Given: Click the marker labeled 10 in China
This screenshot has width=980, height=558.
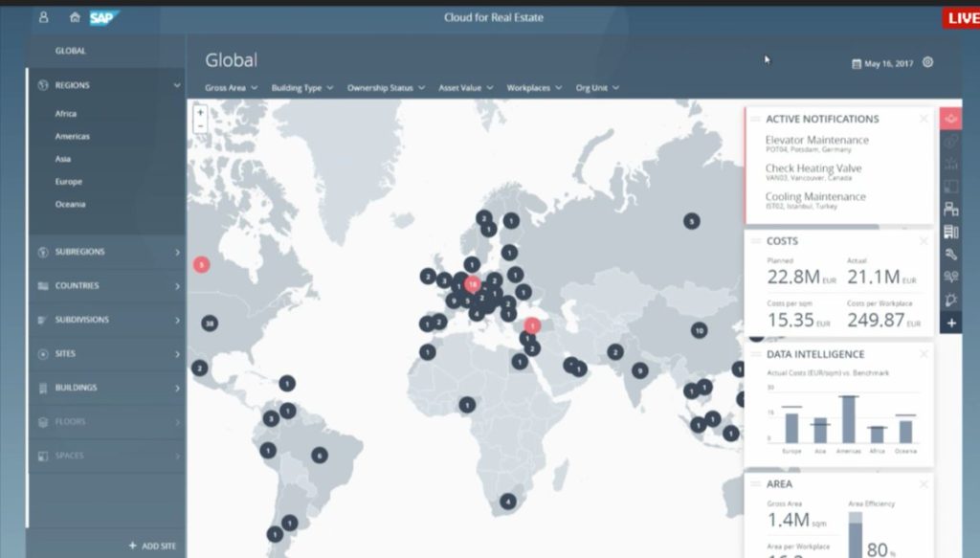Looking at the screenshot, I should click(700, 330).
